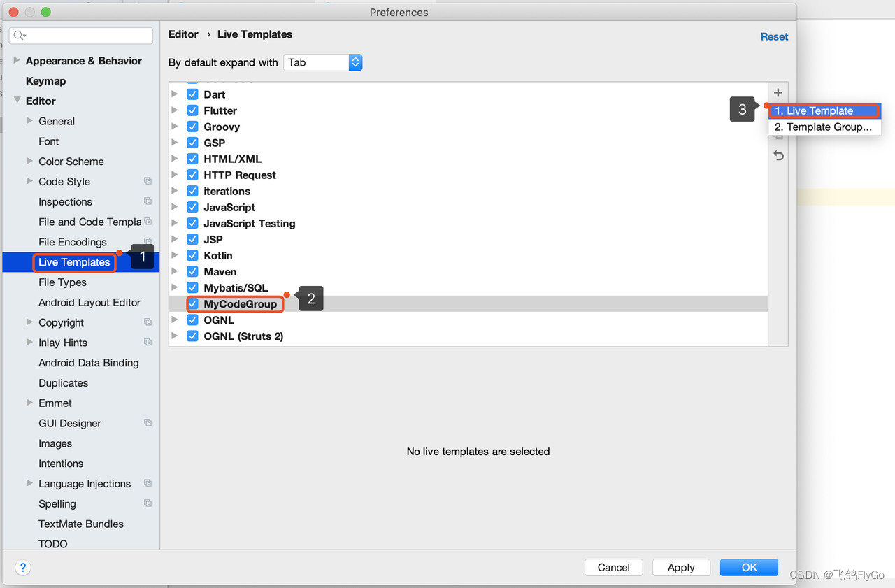Image resolution: width=895 pixels, height=588 pixels.
Task: Open TextMate Bundles settings
Action: pos(81,524)
